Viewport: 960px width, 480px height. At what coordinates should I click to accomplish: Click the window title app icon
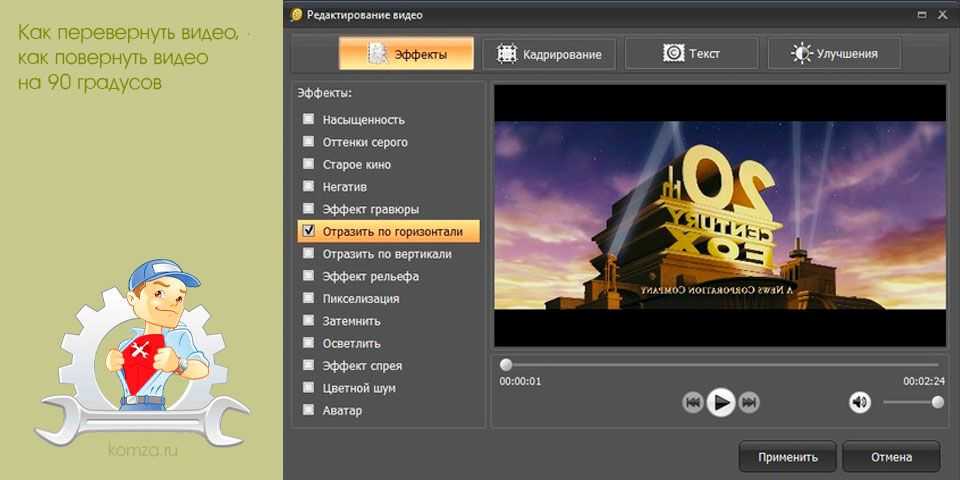pyautogui.click(x=296, y=15)
